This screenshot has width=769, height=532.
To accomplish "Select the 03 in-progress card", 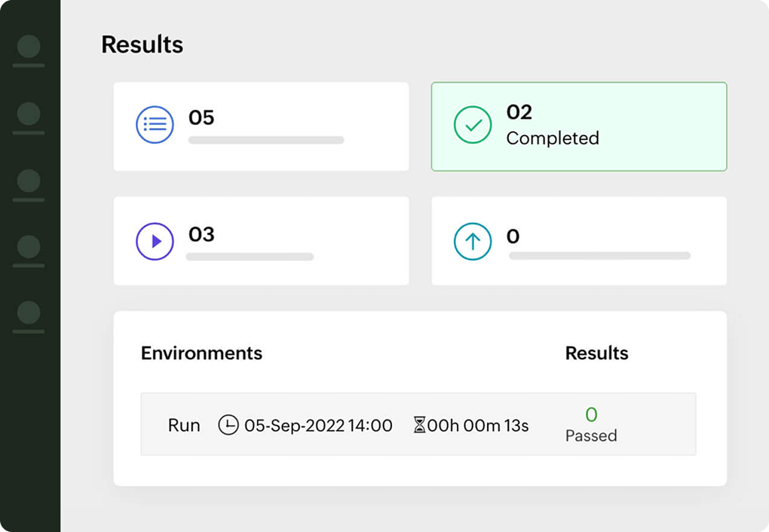I will (x=261, y=240).
